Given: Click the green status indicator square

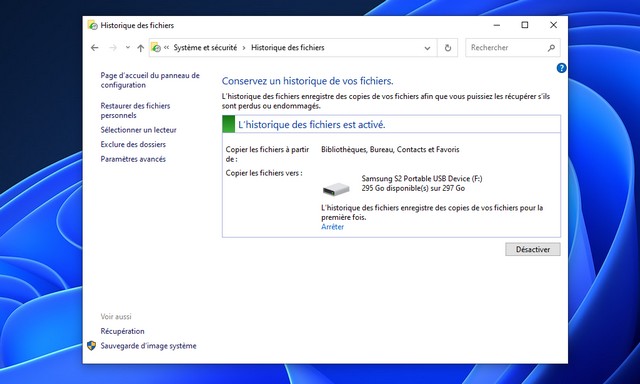Looking at the screenshot, I should point(229,124).
